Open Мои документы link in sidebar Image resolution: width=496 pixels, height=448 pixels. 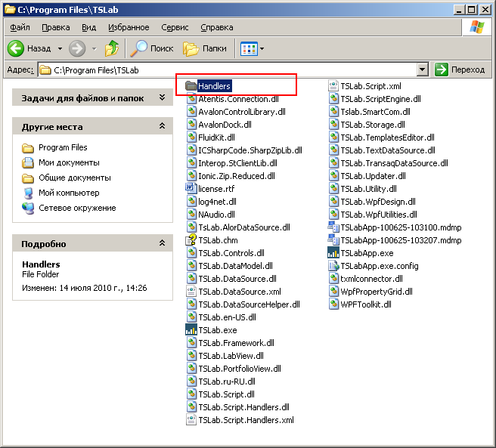pyautogui.click(x=68, y=162)
